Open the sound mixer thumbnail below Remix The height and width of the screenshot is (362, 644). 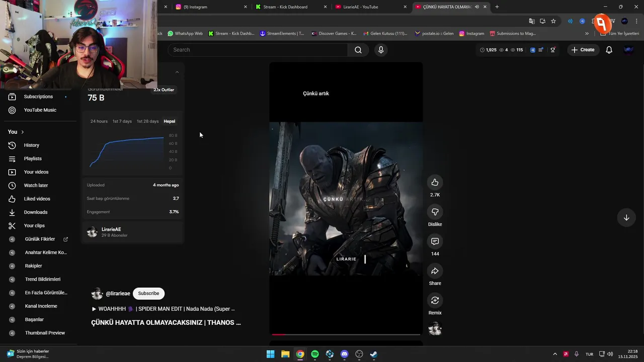coord(435,329)
